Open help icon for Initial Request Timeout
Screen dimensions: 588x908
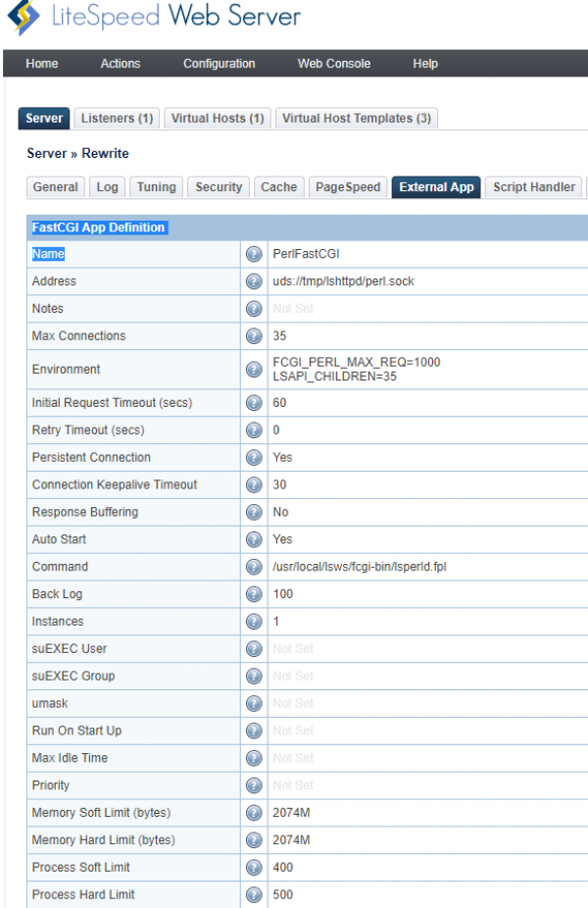click(254, 402)
